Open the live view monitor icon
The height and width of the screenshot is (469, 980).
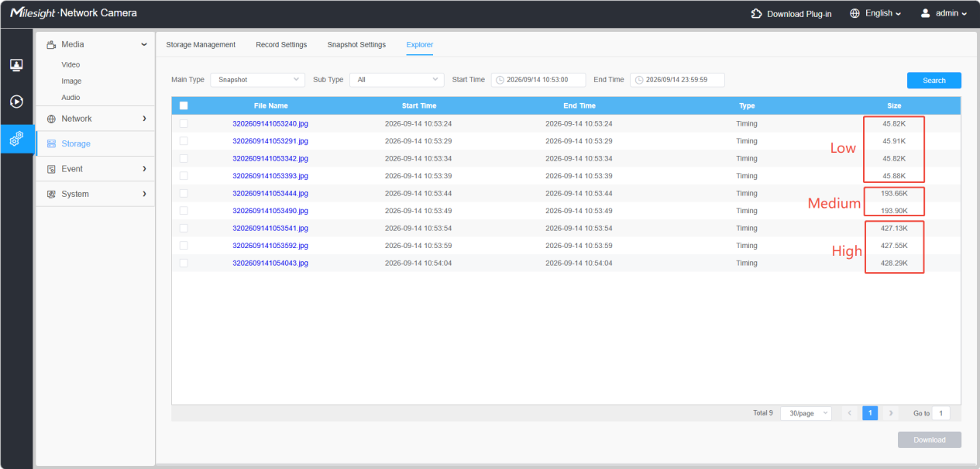(x=16, y=65)
